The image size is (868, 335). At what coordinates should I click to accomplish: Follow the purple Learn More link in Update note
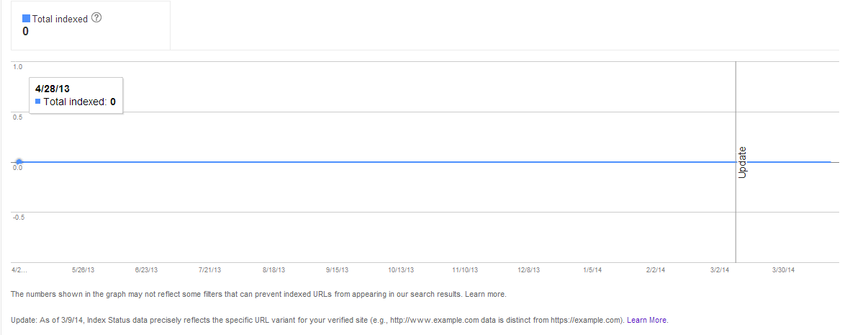647,320
